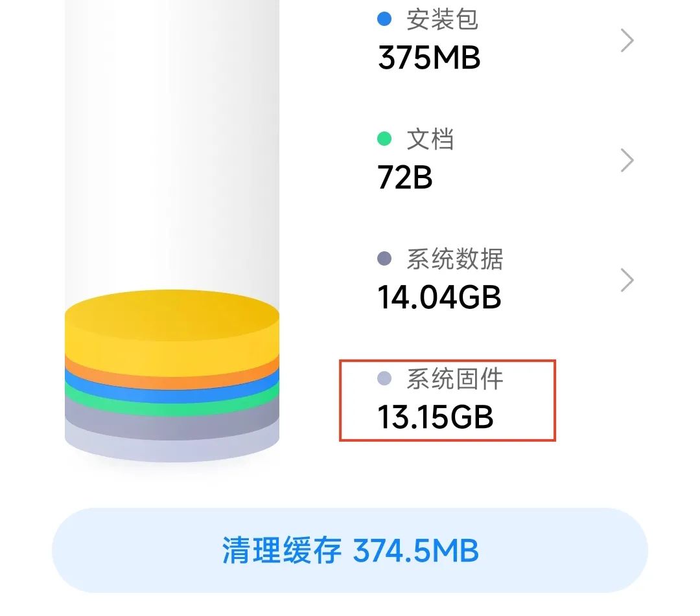The width and height of the screenshot is (700, 616).
Task: Click the 375MB size value
Action: pos(430,58)
